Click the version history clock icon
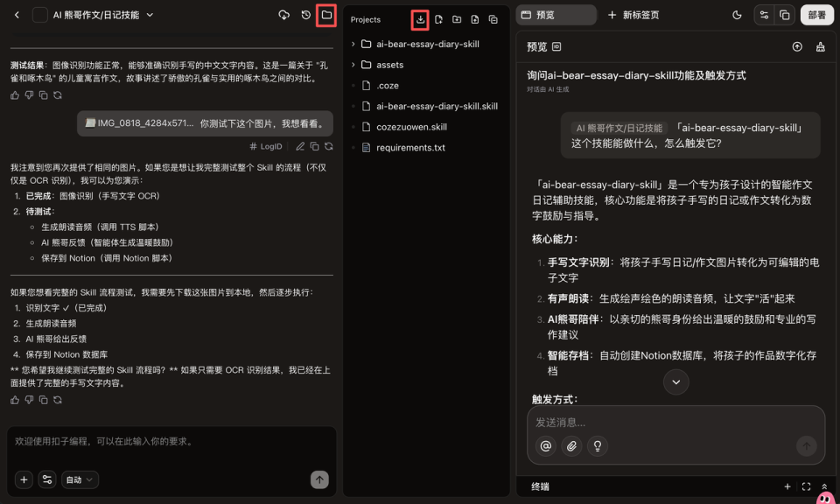 point(304,16)
